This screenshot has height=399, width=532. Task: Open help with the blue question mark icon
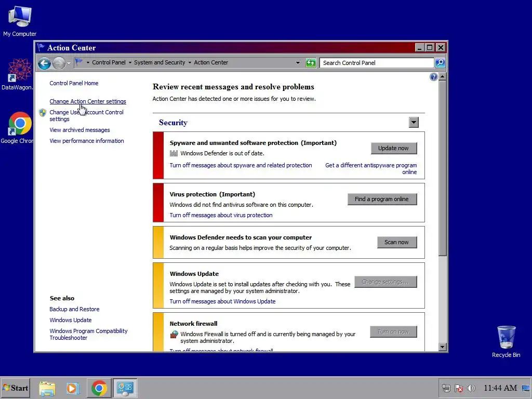click(x=433, y=77)
